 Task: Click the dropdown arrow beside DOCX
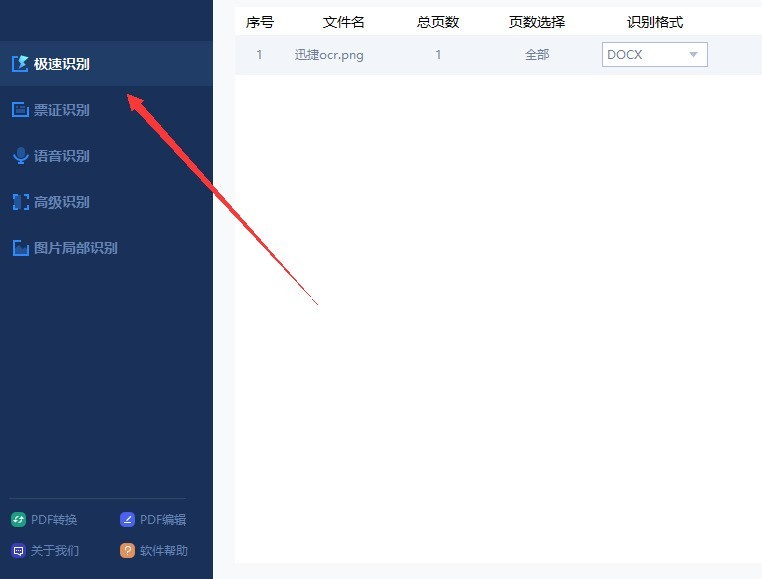(x=693, y=54)
